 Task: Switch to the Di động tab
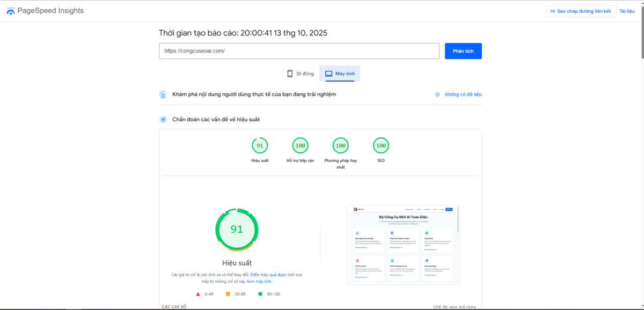point(300,73)
